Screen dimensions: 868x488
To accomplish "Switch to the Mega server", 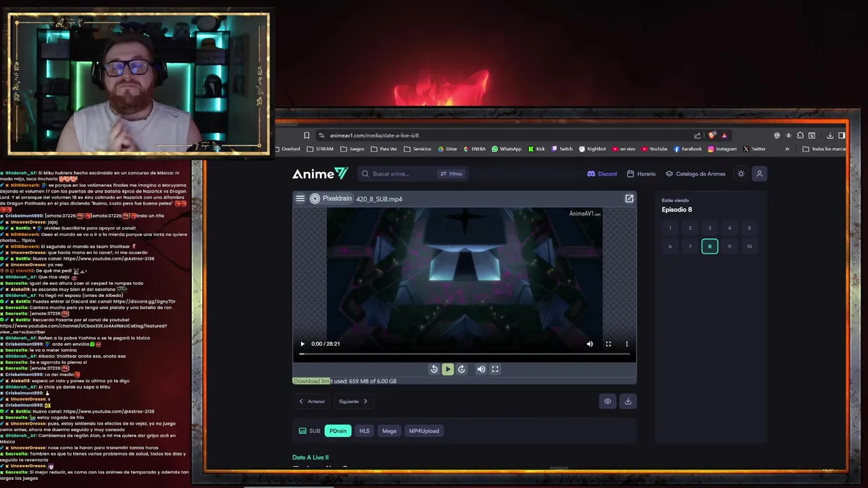I will (x=389, y=431).
